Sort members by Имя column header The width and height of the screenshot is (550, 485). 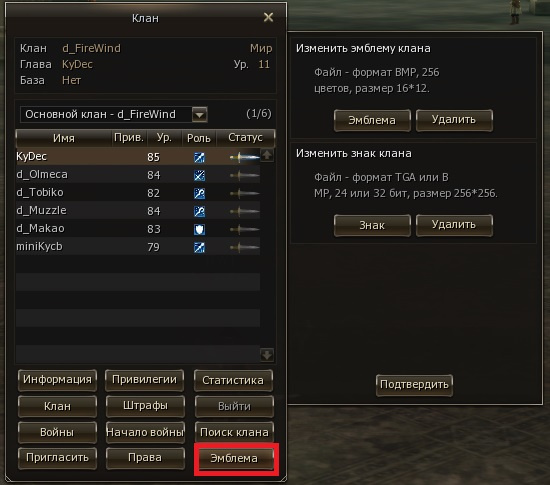coord(64,138)
